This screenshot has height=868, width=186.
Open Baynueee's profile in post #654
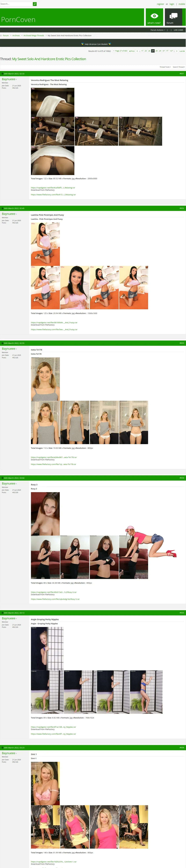click(x=8, y=483)
